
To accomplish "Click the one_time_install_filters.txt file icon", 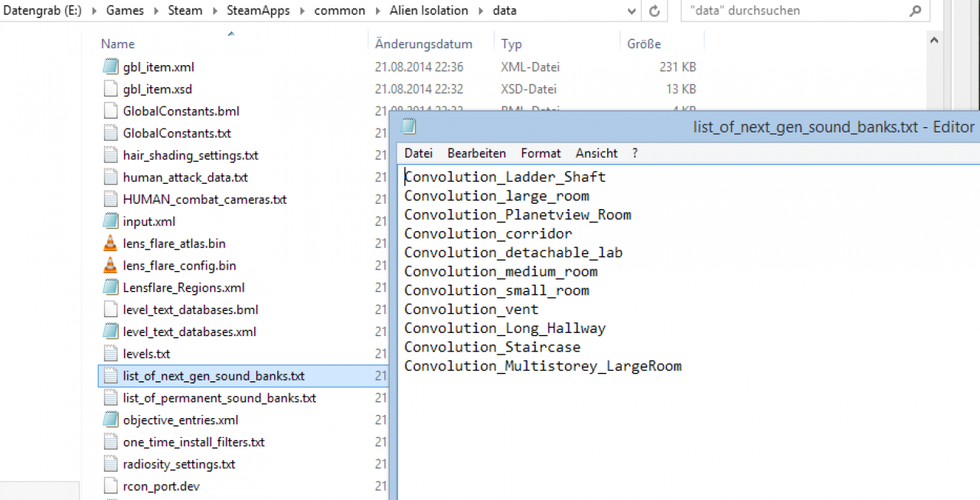I will [x=110, y=443].
